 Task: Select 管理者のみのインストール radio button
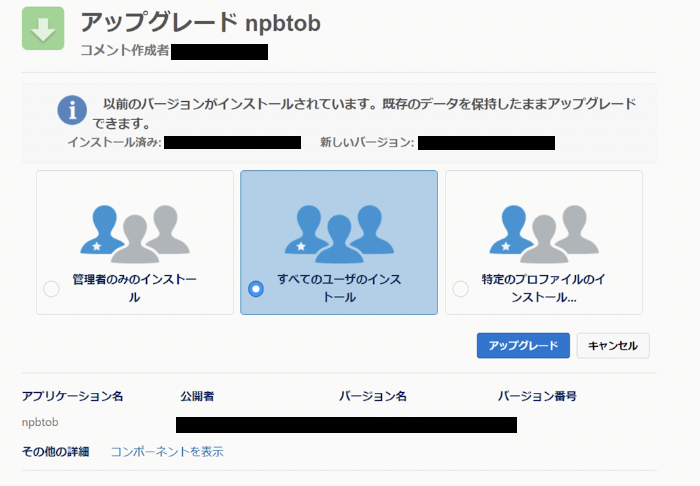[51, 289]
